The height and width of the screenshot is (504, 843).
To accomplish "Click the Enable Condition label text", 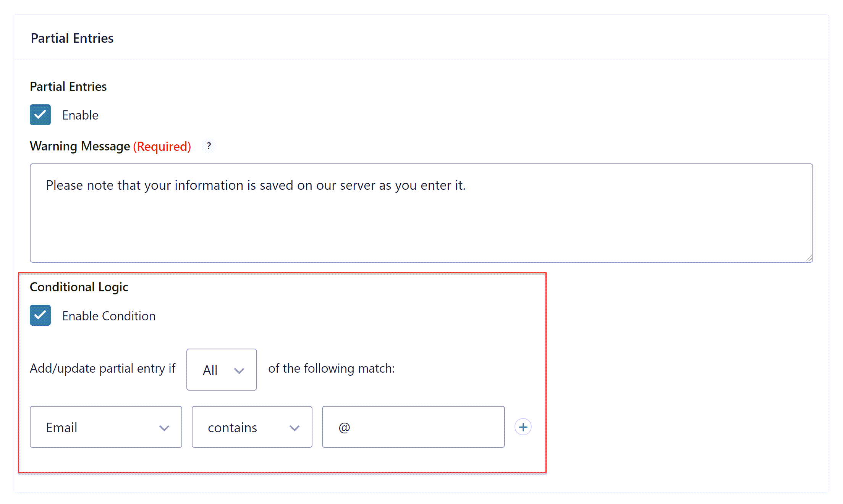I will coord(109,316).
